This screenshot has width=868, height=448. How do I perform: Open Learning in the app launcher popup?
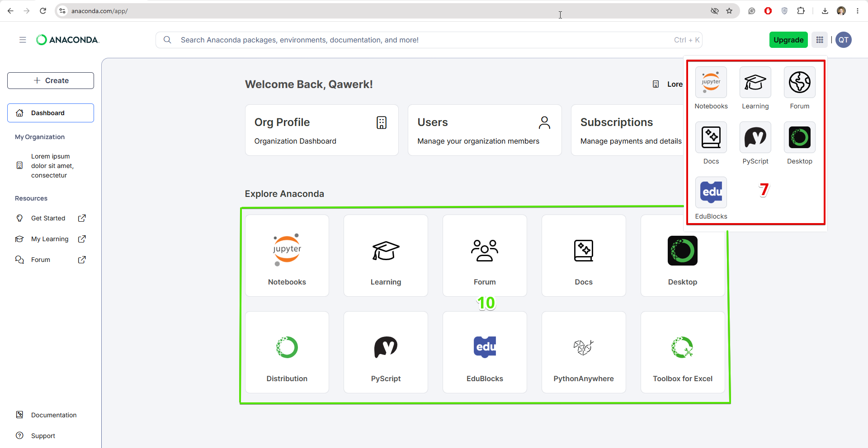click(755, 89)
